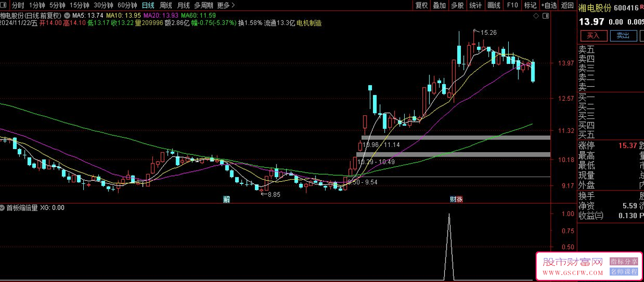This screenshot has height=282, width=644.
Task: Switch to 分时 intraday view
Action: pos(19,5)
